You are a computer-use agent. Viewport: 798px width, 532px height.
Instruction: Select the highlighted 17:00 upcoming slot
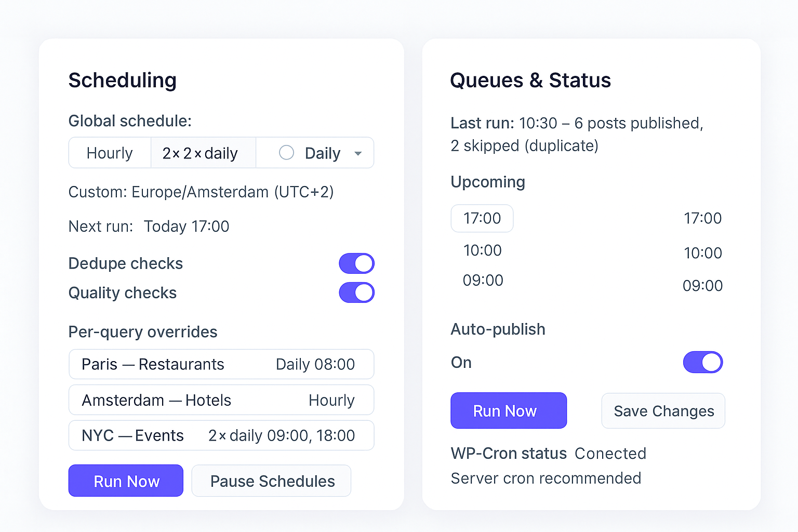(482, 218)
